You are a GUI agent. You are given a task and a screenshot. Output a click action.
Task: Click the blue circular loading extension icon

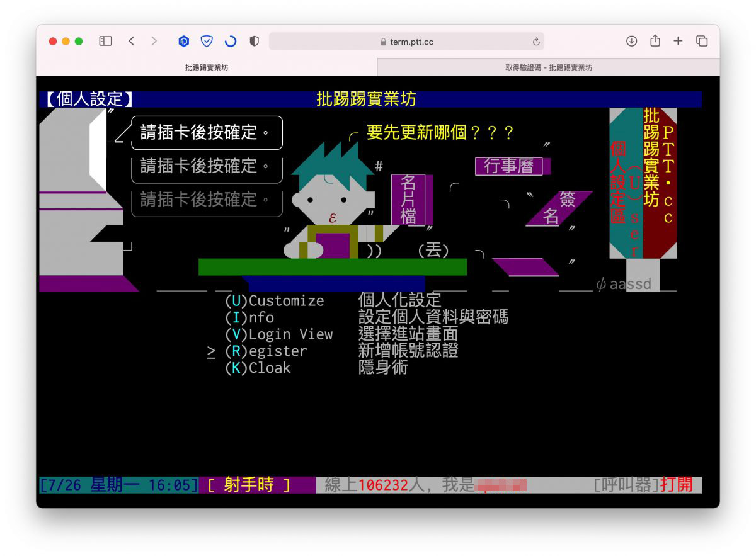coord(231,42)
